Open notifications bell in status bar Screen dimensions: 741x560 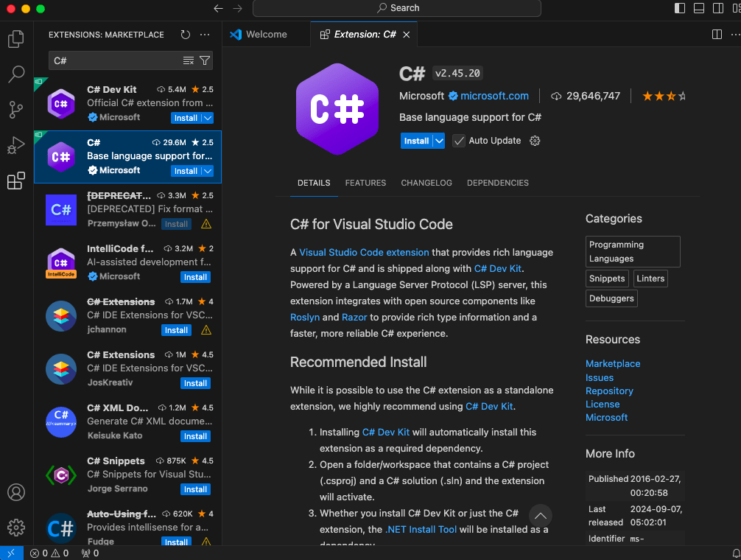736,553
